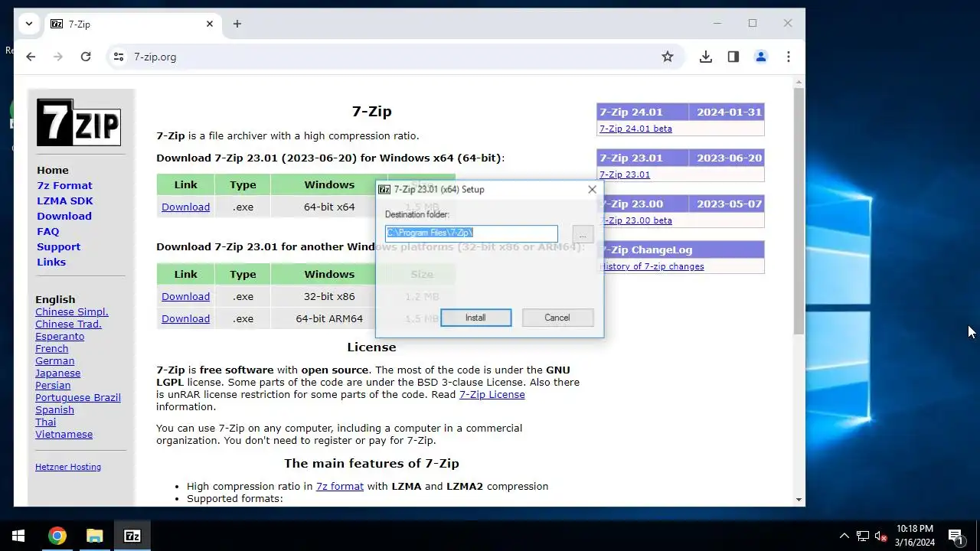
Task: Open Home in the site sidebar
Action: (x=53, y=170)
